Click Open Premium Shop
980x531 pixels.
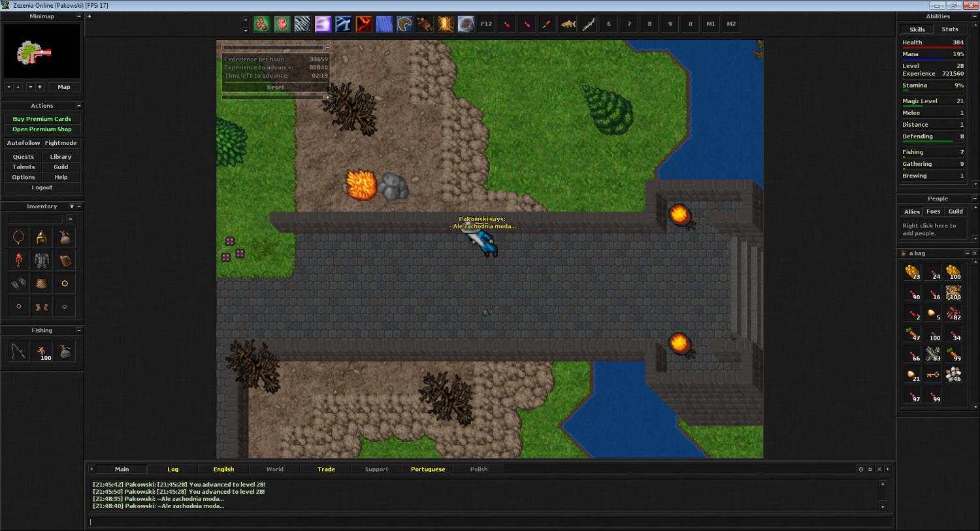pyautogui.click(x=42, y=129)
